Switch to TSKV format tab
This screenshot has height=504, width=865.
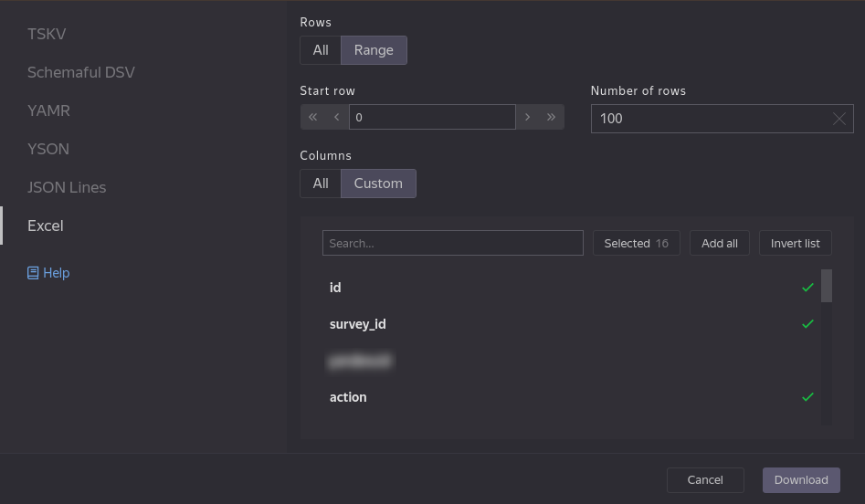(47, 34)
